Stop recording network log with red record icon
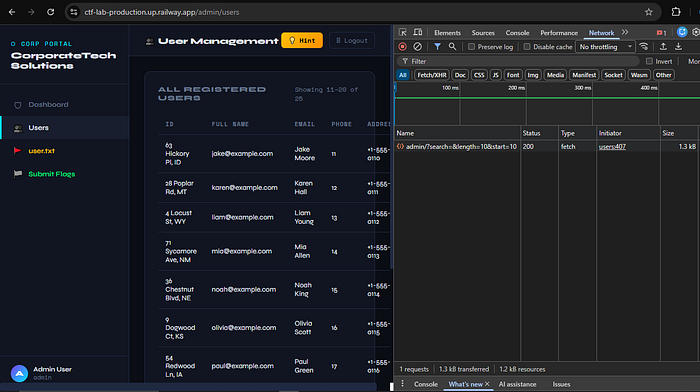700x392 pixels. point(402,46)
